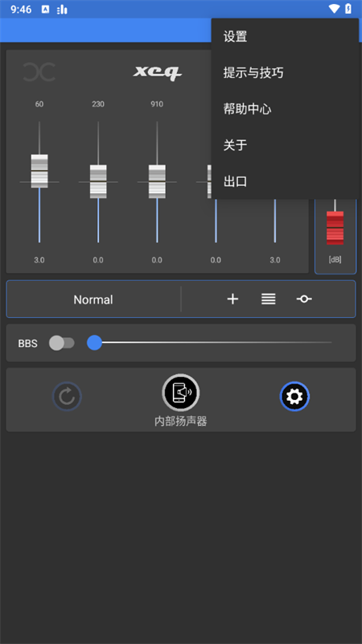The height and width of the screenshot is (644, 362).
Task: Click the 60 frequency label
Action: 39,105
